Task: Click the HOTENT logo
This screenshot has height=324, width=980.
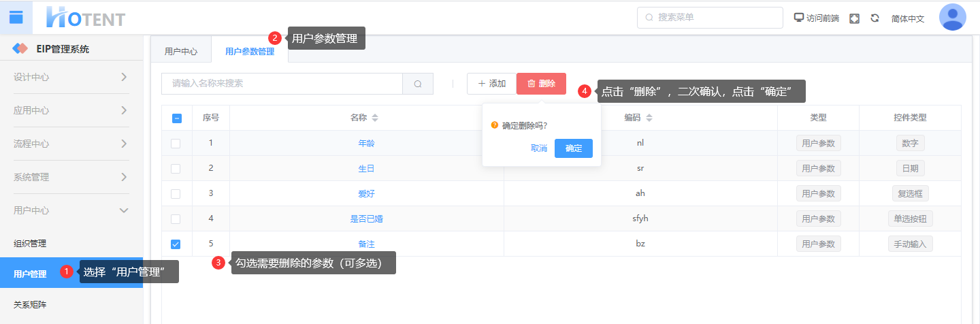Action: [x=86, y=18]
